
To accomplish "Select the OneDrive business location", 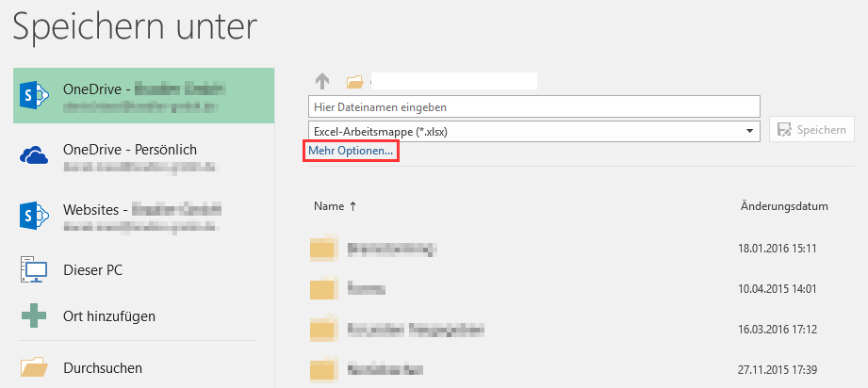I will click(143, 96).
